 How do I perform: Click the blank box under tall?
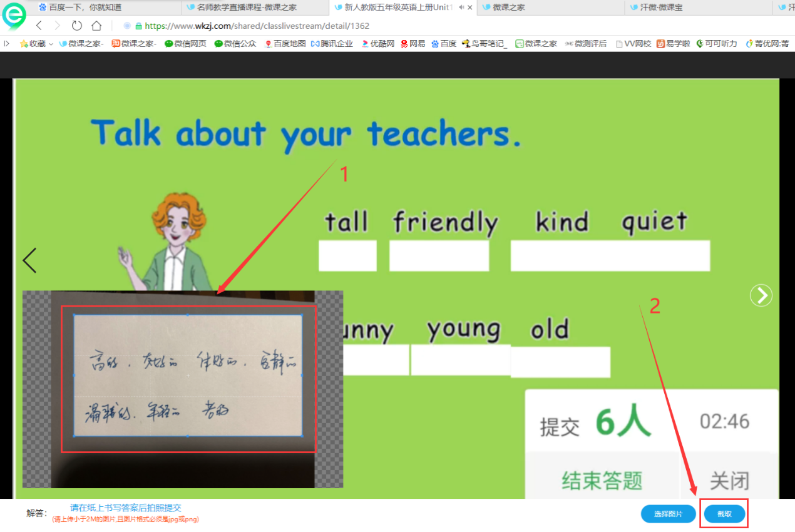coord(347,255)
